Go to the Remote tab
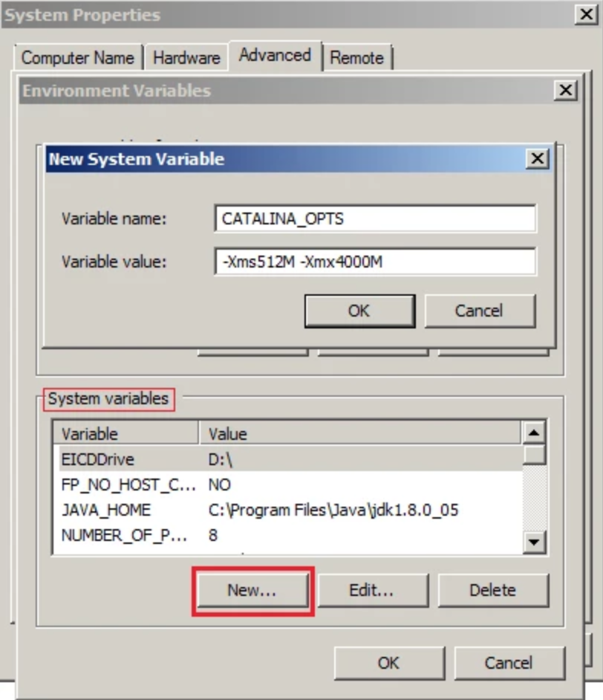 click(356, 57)
